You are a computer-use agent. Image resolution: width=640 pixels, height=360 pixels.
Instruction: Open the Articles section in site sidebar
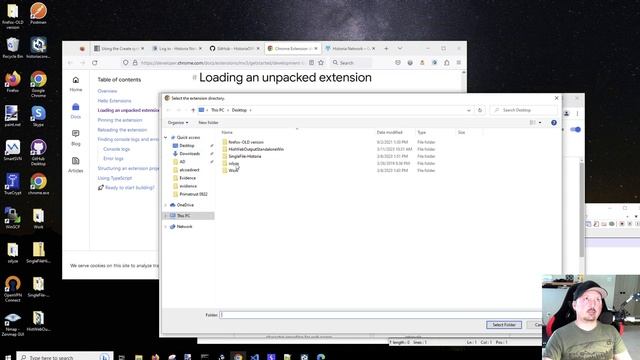76,165
